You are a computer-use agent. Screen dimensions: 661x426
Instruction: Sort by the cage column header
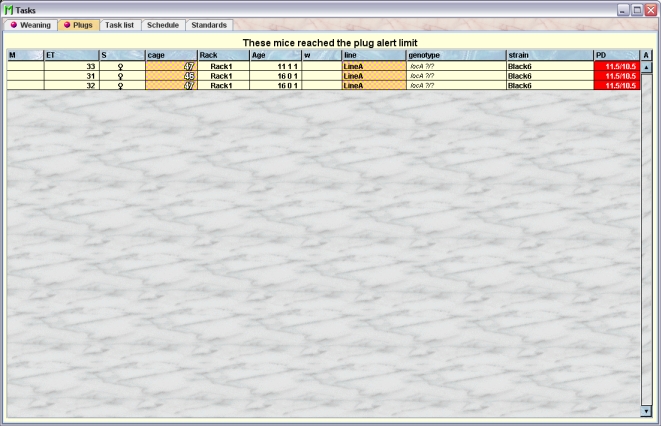coord(170,55)
